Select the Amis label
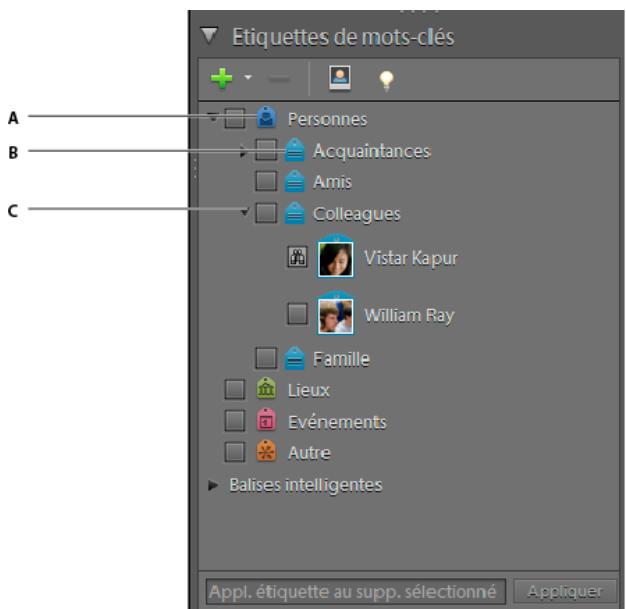The height and width of the screenshot is (609, 626). click(333, 182)
